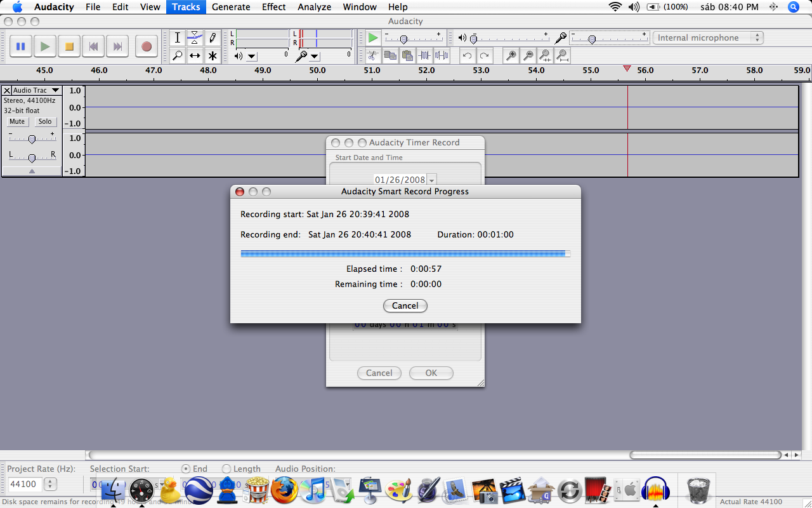Select the Envelope tool

click(x=195, y=37)
